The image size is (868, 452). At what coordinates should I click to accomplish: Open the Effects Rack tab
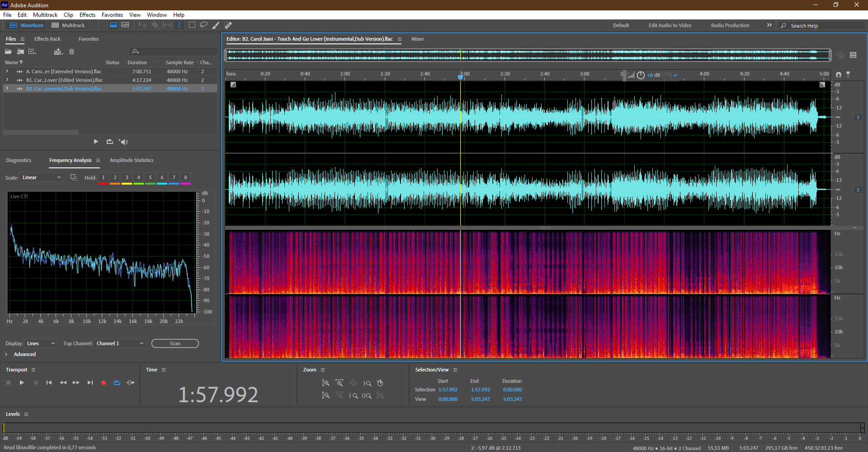47,39
